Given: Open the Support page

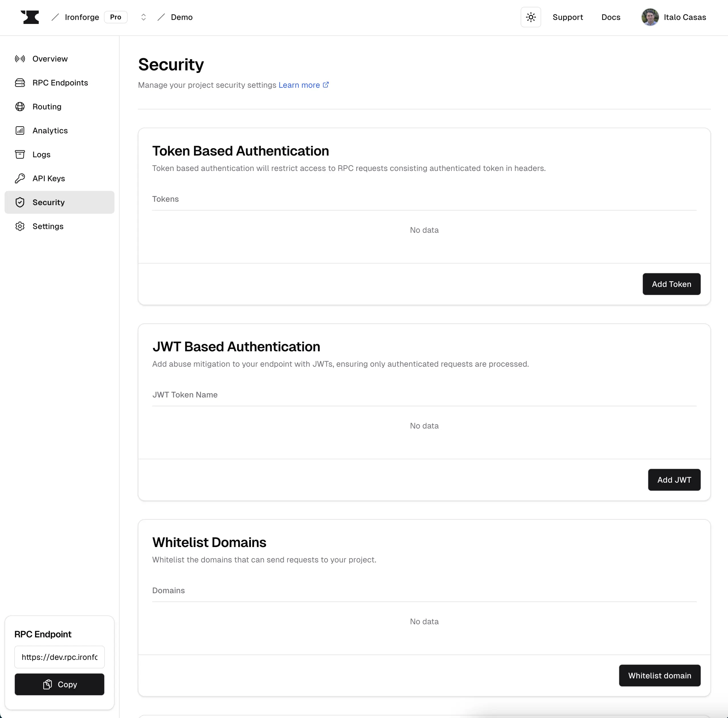Looking at the screenshot, I should (x=567, y=17).
